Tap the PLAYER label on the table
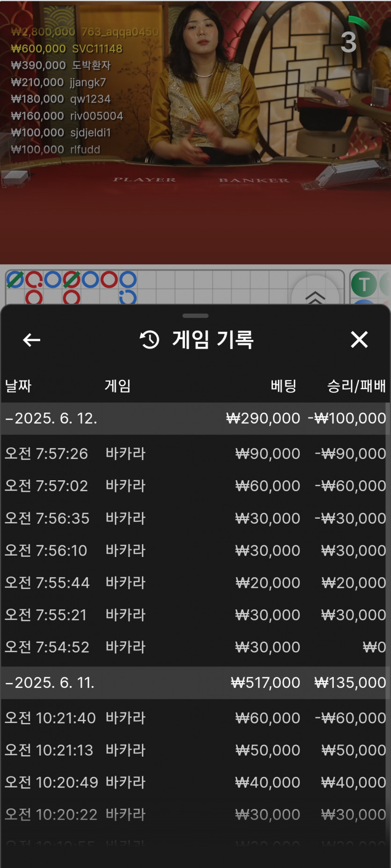This screenshot has width=391, height=868. pyautogui.click(x=145, y=180)
